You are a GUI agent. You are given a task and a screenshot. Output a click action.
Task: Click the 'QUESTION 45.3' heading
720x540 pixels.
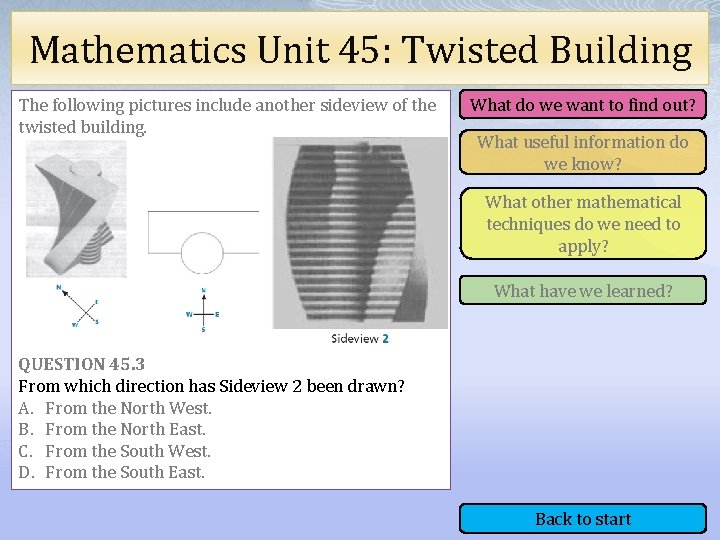tap(82, 365)
